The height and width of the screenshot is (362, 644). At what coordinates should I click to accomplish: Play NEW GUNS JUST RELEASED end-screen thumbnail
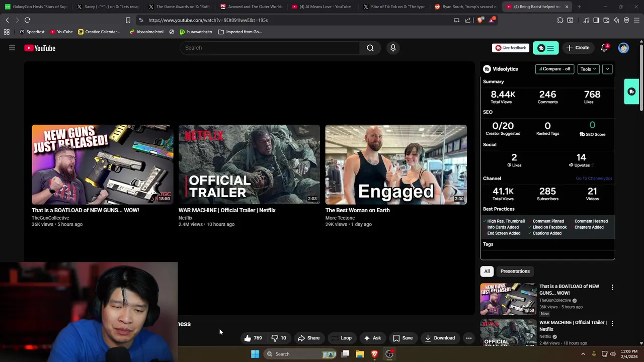point(102,164)
